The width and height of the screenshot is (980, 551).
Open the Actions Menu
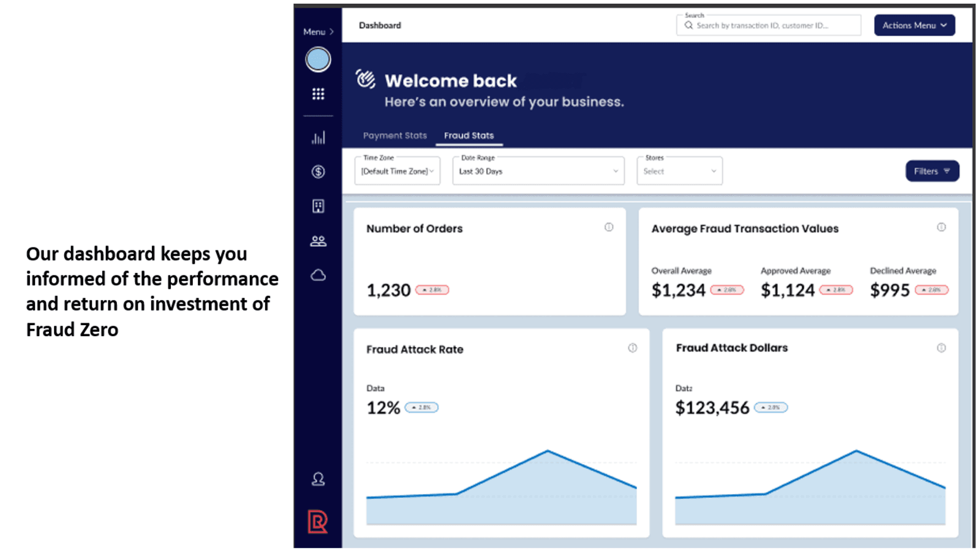(x=914, y=25)
